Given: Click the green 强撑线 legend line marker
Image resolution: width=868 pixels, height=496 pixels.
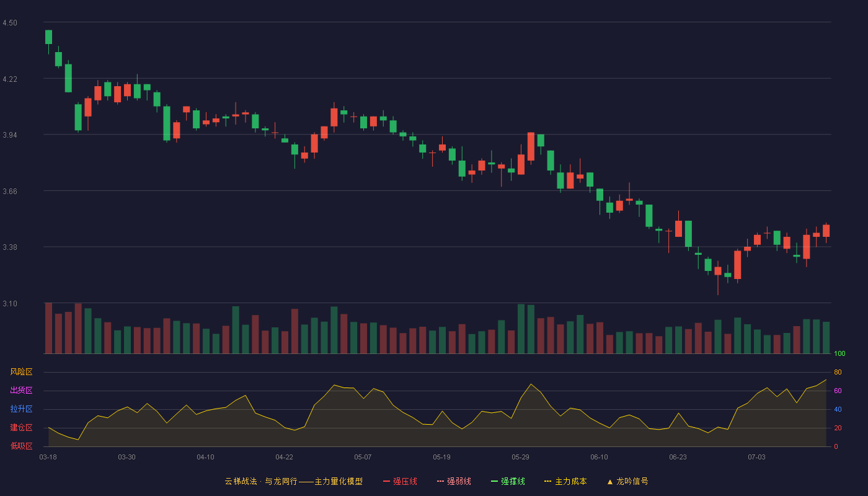Looking at the screenshot, I should click(x=495, y=481).
